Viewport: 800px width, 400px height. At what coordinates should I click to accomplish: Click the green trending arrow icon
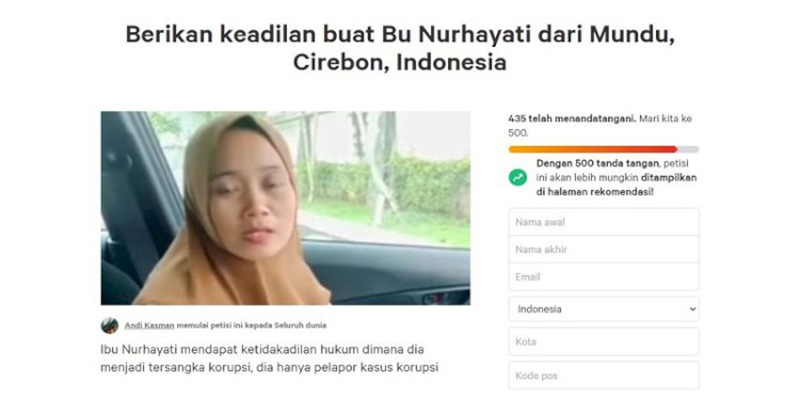(x=518, y=178)
